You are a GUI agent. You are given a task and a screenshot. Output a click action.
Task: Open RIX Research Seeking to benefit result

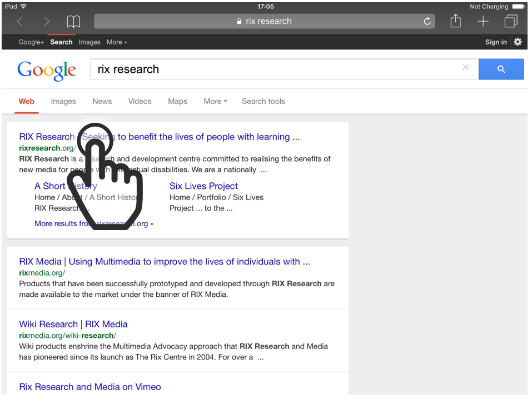(x=160, y=137)
